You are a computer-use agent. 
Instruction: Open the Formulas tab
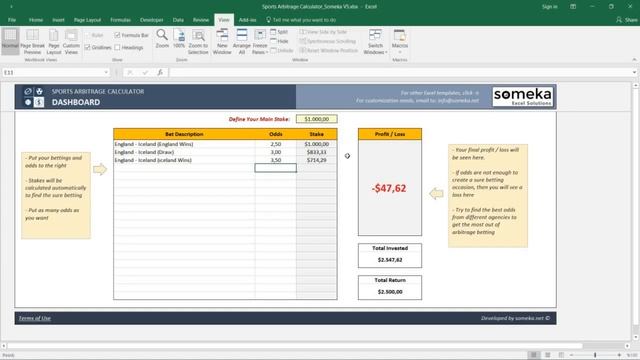coord(120,20)
